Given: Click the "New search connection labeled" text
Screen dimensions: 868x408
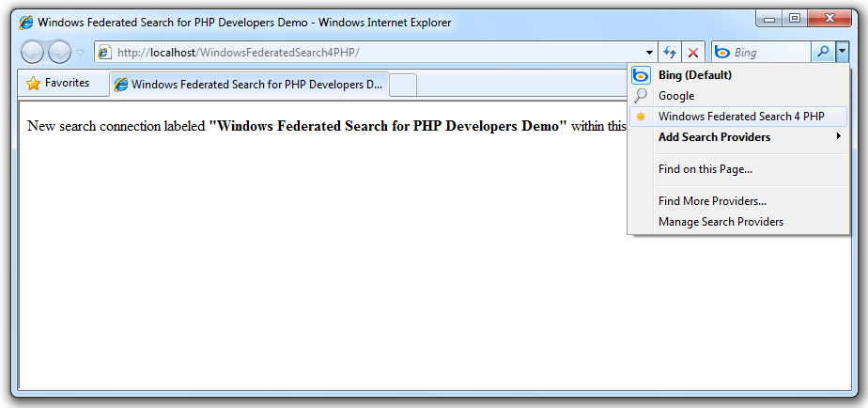Looking at the screenshot, I should click(x=116, y=126).
